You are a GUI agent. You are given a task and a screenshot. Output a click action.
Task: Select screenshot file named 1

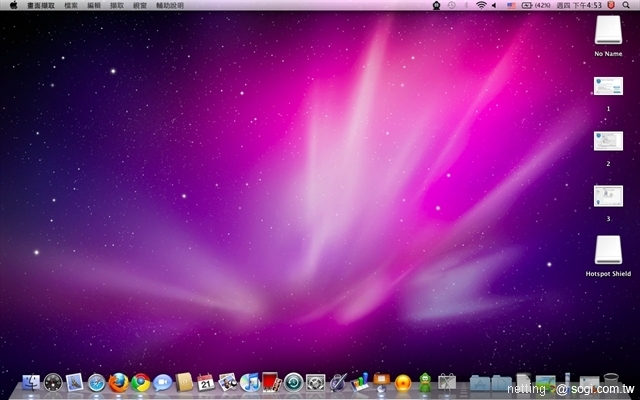[x=608, y=86]
